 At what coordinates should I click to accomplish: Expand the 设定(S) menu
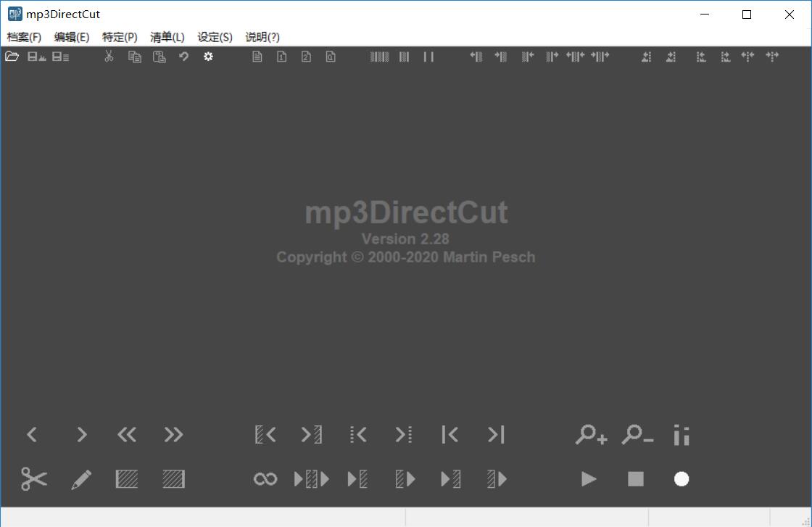click(215, 37)
